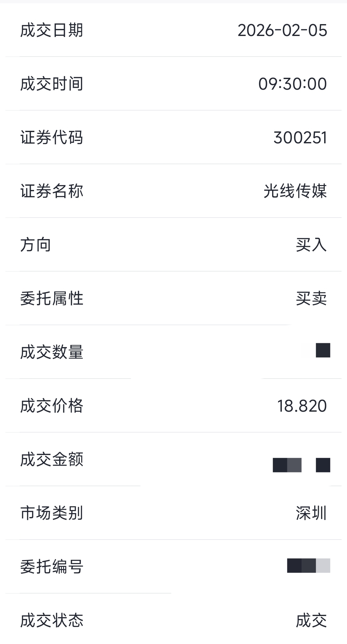Image resolution: width=347 pixels, height=644 pixels.
Task: Tap the 买卖 attribute value
Action: [x=311, y=299]
